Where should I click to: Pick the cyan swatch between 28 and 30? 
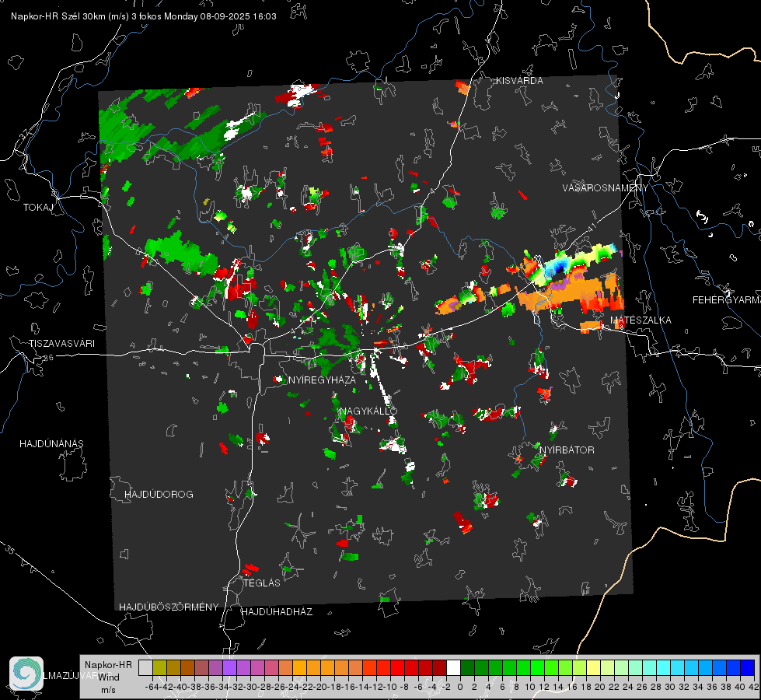[663, 667]
